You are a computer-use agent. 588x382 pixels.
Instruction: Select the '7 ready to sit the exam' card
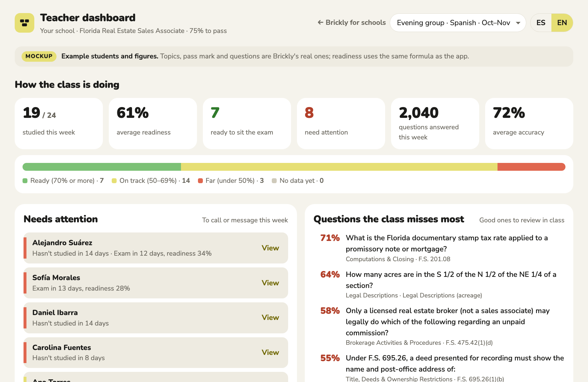(x=247, y=123)
